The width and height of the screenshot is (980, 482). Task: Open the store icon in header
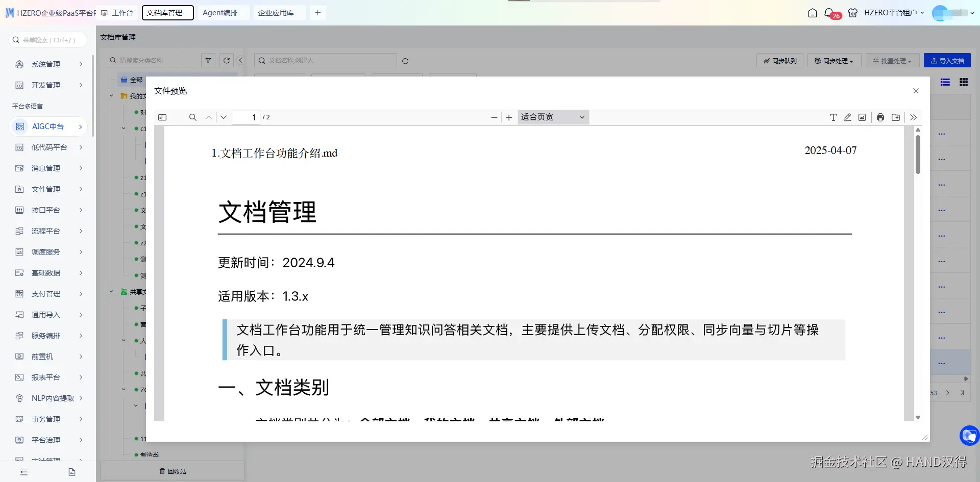click(852, 13)
